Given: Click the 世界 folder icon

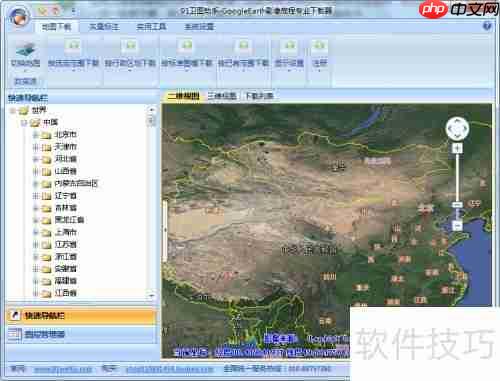Looking at the screenshot, I should [23, 110].
